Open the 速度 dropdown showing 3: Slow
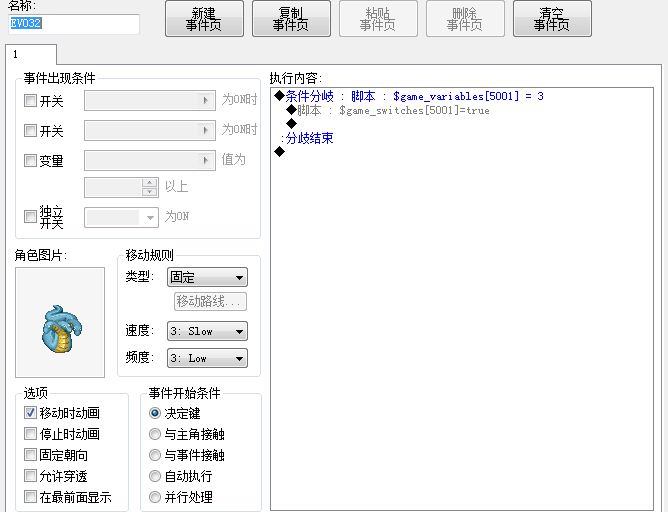The height and width of the screenshot is (512, 668). pyautogui.click(x=207, y=331)
